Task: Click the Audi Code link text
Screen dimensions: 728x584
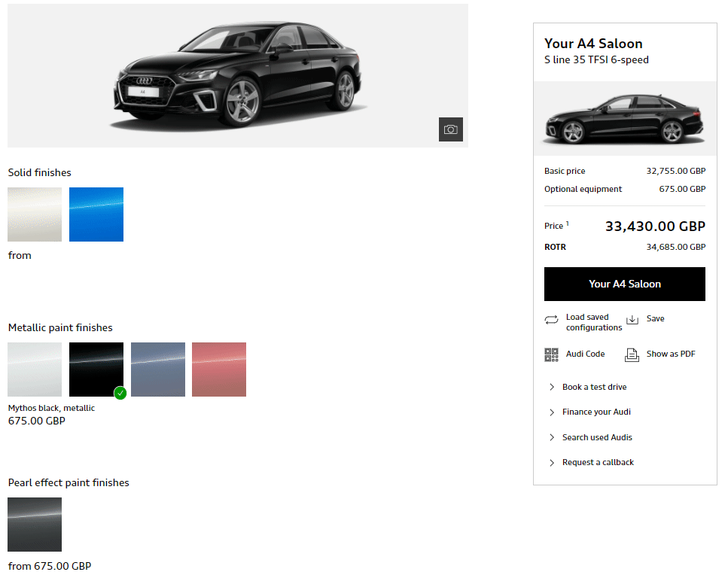Action: [x=585, y=354]
